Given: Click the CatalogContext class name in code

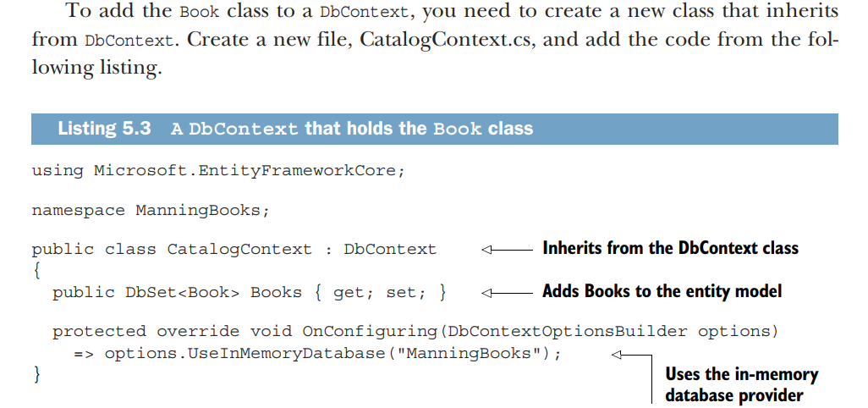Looking at the screenshot, I should coord(239,250).
